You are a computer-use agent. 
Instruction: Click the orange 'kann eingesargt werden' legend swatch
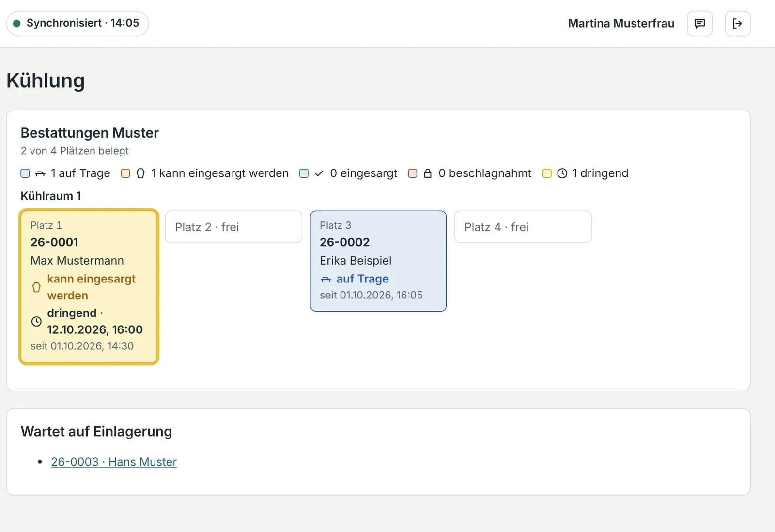pos(125,173)
